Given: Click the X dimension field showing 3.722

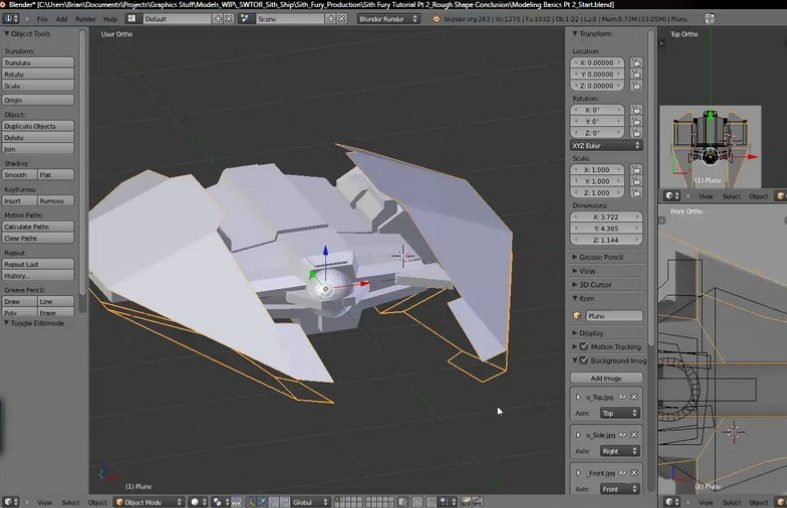Looking at the screenshot, I should coord(606,217).
